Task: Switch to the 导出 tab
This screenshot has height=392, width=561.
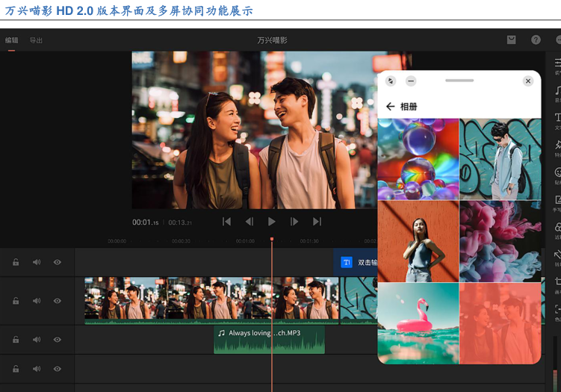Action: 36,40
